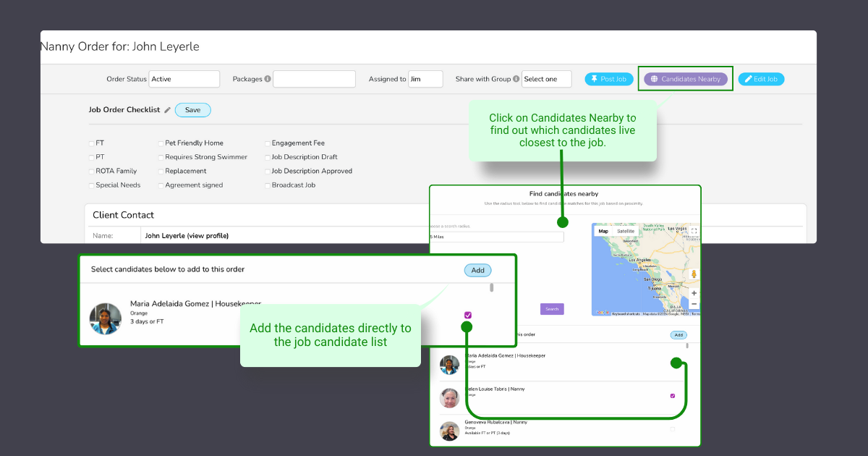Open the Assigned to dropdown

pyautogui.click(x=425, y=79)
